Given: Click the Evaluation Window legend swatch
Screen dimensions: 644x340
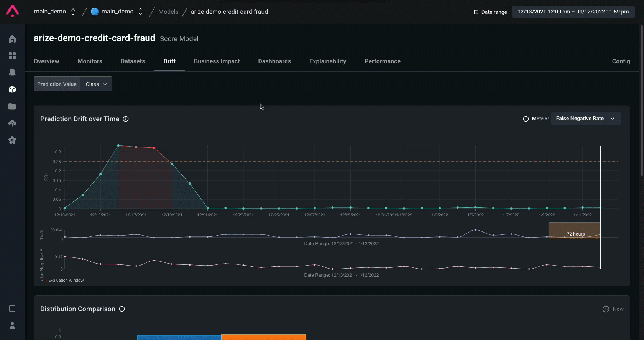Looking at the screenshot, I should click(44, 281).
